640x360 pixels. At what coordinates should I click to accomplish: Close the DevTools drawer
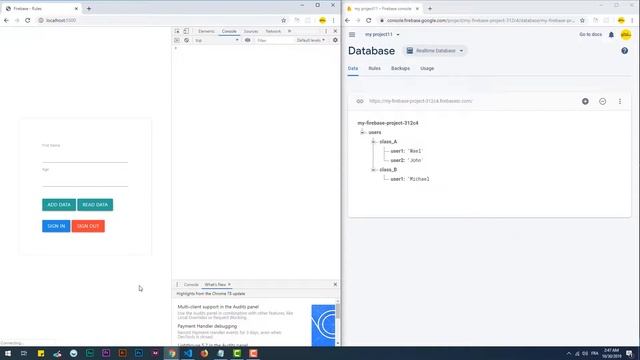point(335,284)
